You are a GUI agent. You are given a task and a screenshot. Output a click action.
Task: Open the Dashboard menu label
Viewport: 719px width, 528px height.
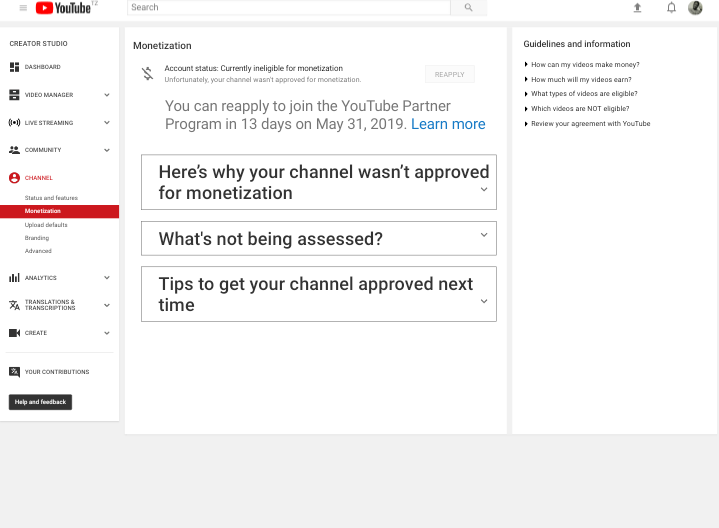[x=43, y=67]
